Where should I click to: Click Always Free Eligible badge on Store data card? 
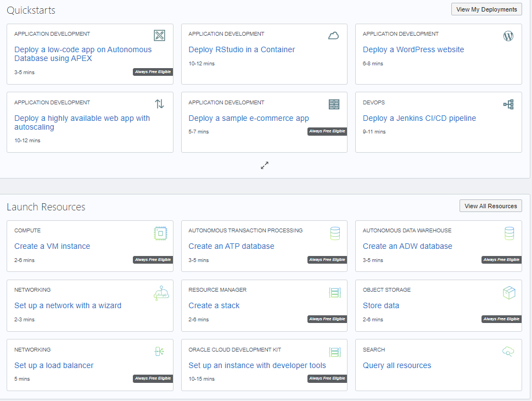point(501,319)
